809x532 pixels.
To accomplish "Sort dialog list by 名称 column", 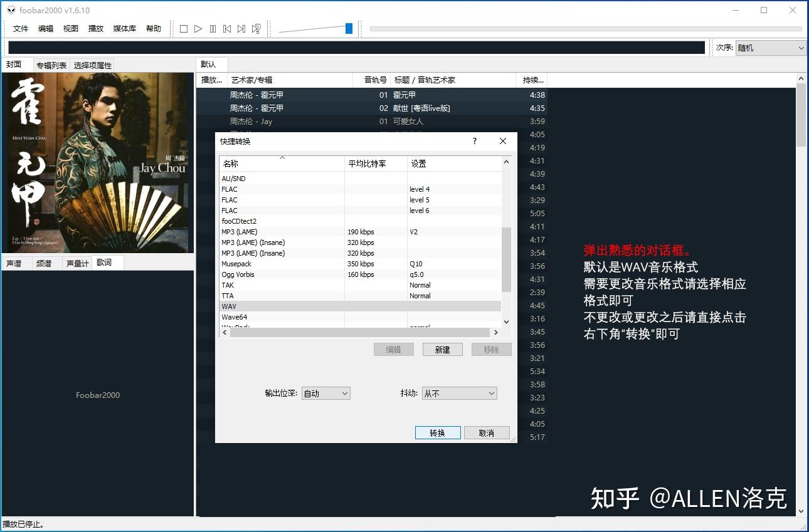I will click(x=282, y=164).
